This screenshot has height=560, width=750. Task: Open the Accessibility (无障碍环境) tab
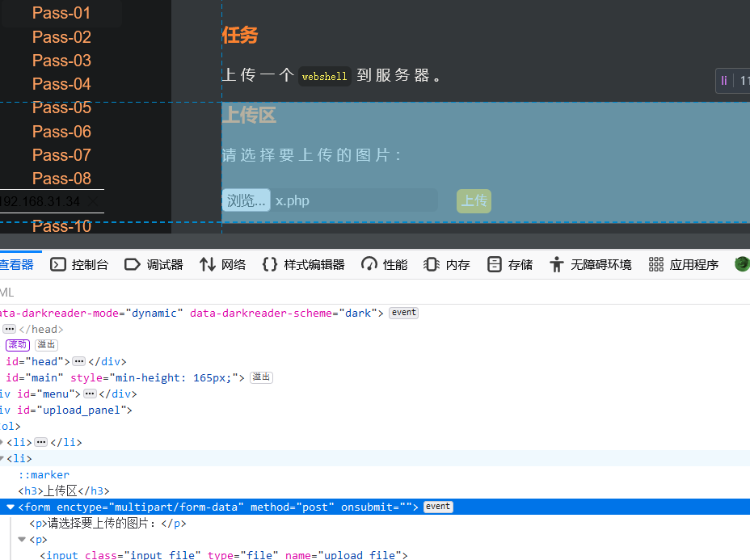tap(590, 264)
